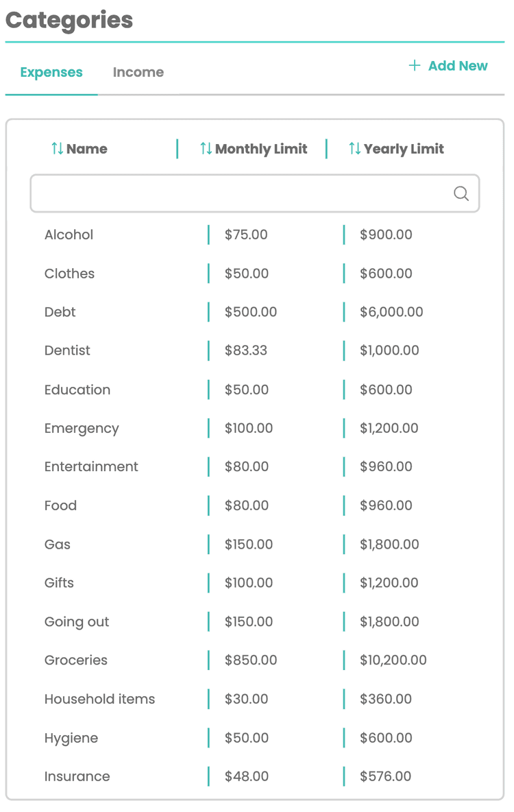Open the Alcohol category row
Viewport: 514px width, 812px height.
point(69,235)
